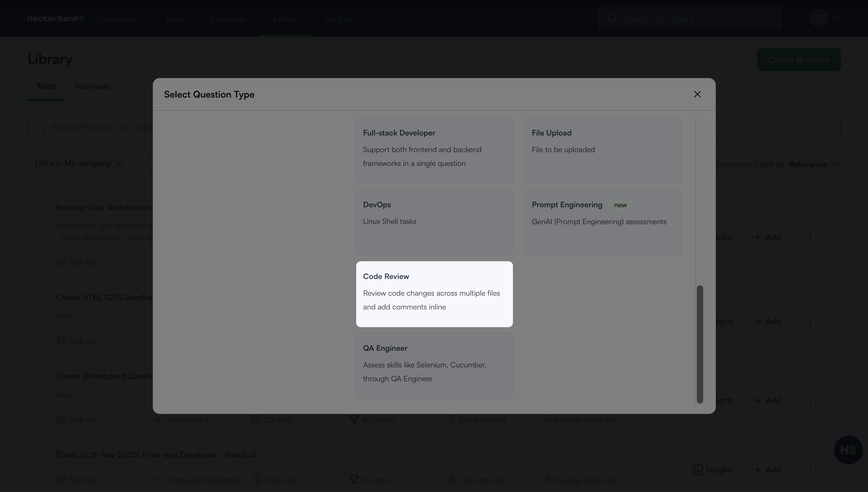Click the HackerRank logo
This screenshot has width=868, height=492.
55,19
